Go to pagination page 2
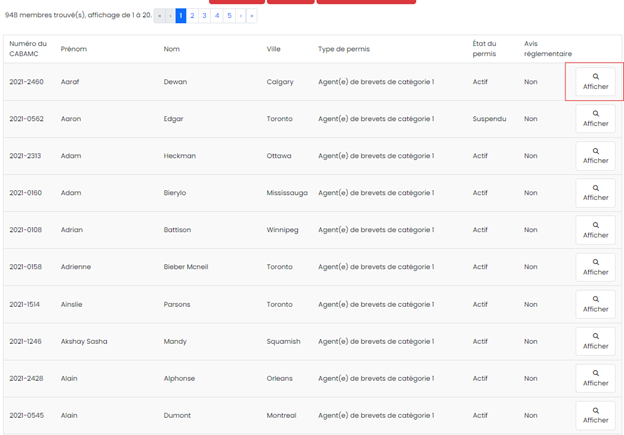The height and width of the screenshot is (435, 624). (192, 16)
